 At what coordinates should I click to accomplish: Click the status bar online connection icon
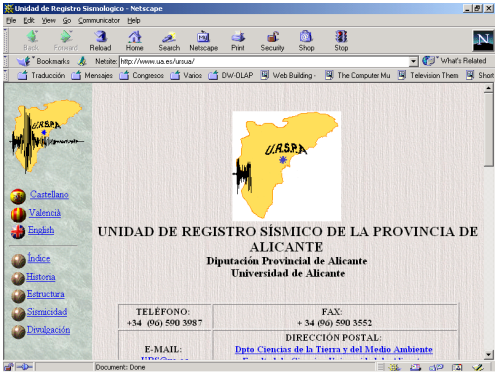point(24,367)
